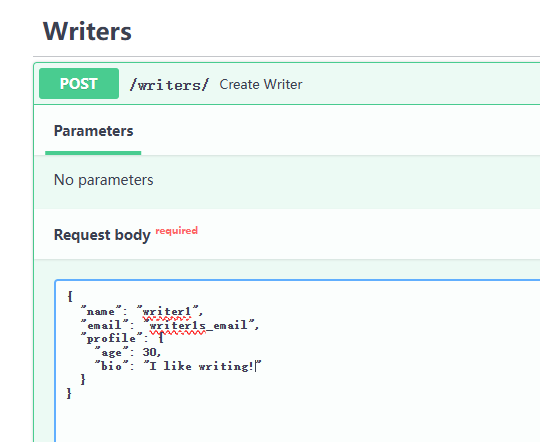Viewport: 540px width, 442px height.
Task: Click the red required label
Action: coord(177,230)
